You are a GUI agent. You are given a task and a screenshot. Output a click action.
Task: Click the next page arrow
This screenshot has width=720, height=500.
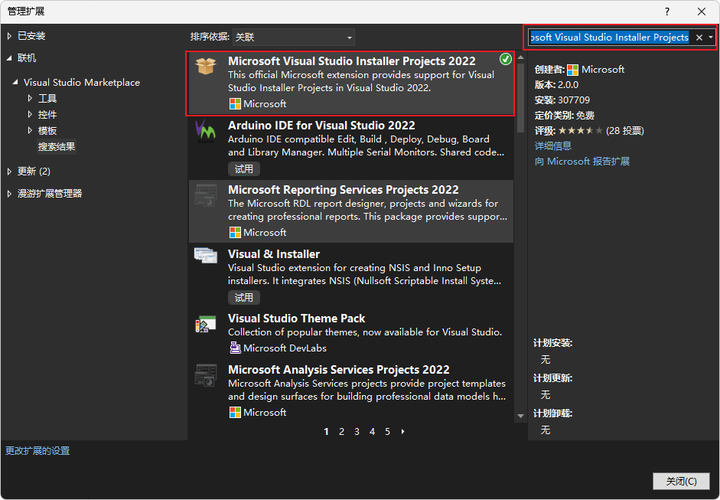click(403, 432)
